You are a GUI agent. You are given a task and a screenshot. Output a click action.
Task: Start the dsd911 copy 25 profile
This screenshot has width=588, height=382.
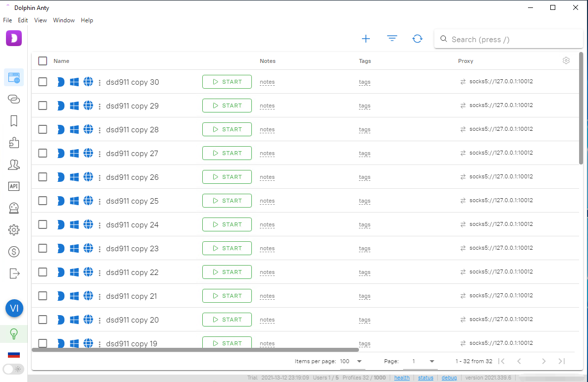[227, 201]
